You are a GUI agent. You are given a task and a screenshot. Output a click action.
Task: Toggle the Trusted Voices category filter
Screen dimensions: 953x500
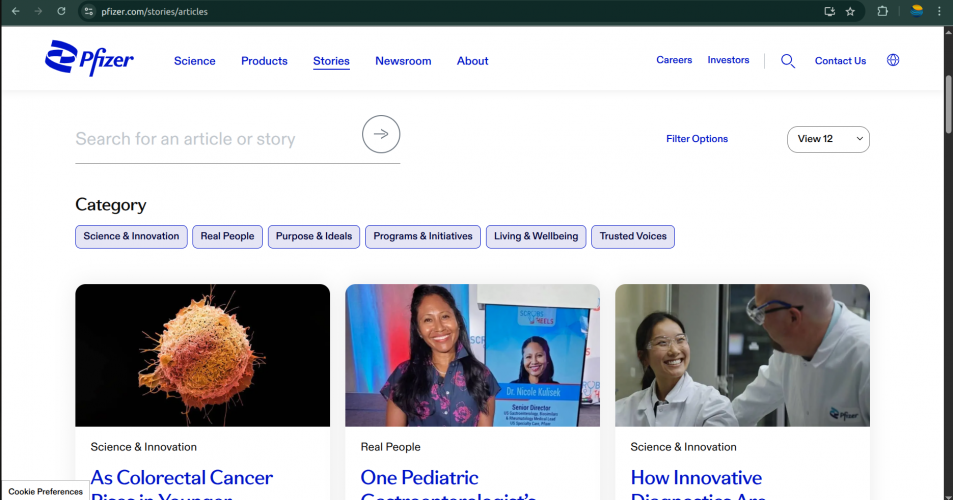633,236
